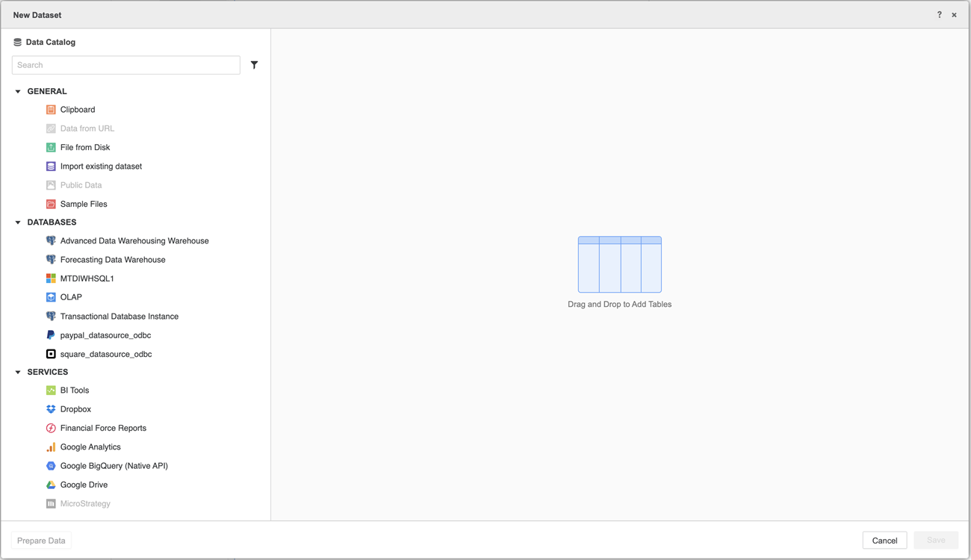This screenshot has width=971, height=560.
Task: Click the Advanced Data Warehousing Warehouse icon
Action: tap(51, 241)
